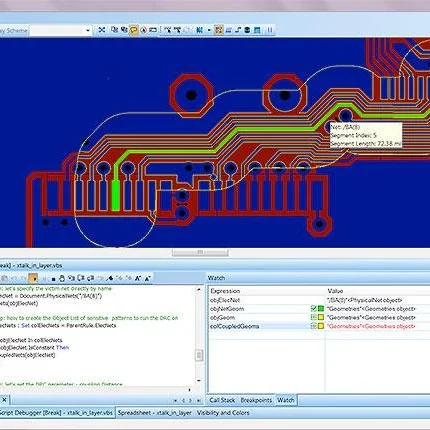This screenshot has height=430, width=430.
Task: Click the black sphere icon in top toolbar
Action: pyautogui.click(x=247, y=30)
